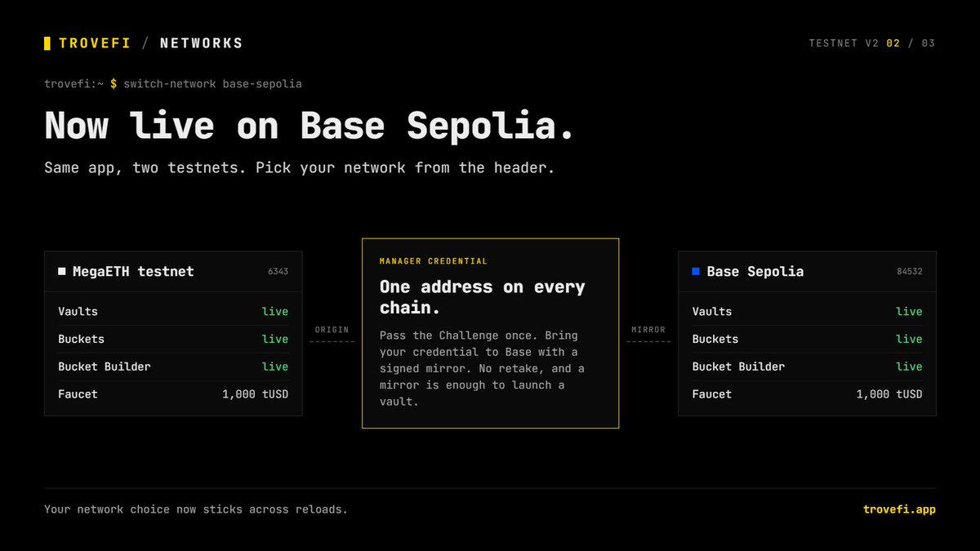
Task: Click the live status for MegaETH Vaults
Action: pyautogui.click(x=275, y=311)
